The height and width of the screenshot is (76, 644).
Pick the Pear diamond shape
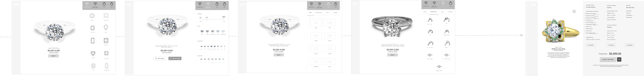[106, 27]
